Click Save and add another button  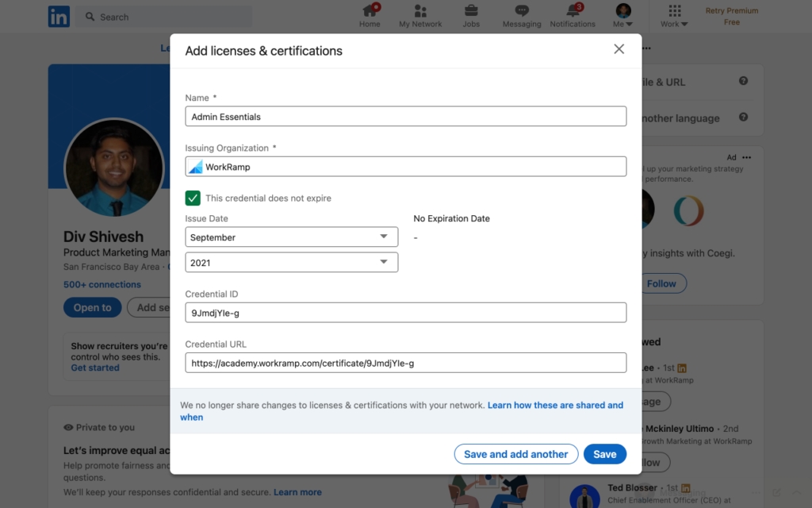tap(515, 454)
